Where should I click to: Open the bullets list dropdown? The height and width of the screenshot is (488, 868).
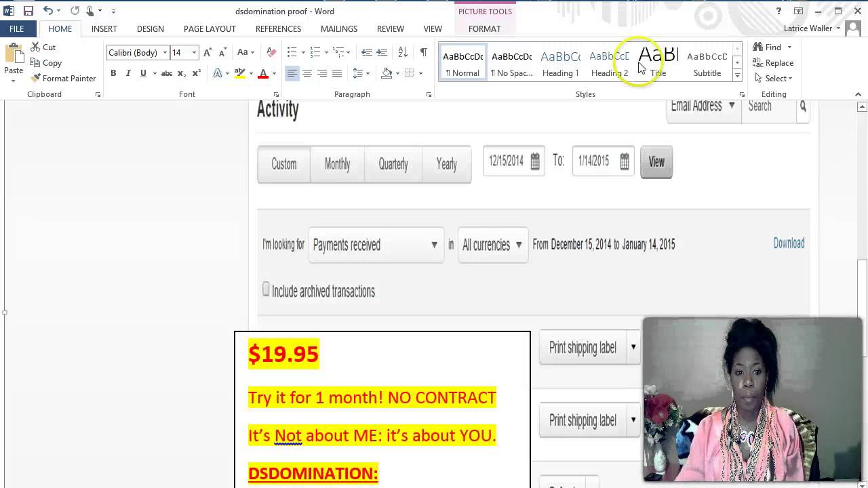click(x=302, y=52)
